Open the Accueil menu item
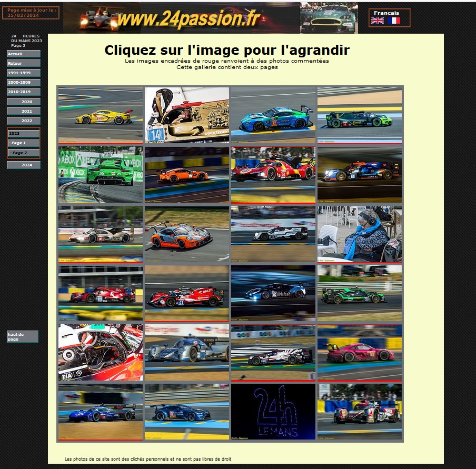 coord(24,54)
